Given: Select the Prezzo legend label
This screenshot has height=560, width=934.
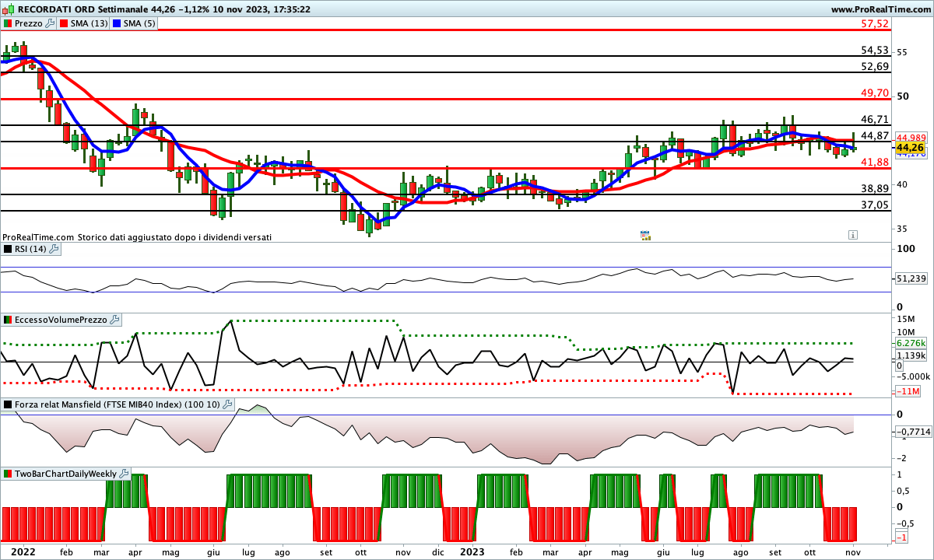Looking at the screenshot, I should [x=29, y=23].
